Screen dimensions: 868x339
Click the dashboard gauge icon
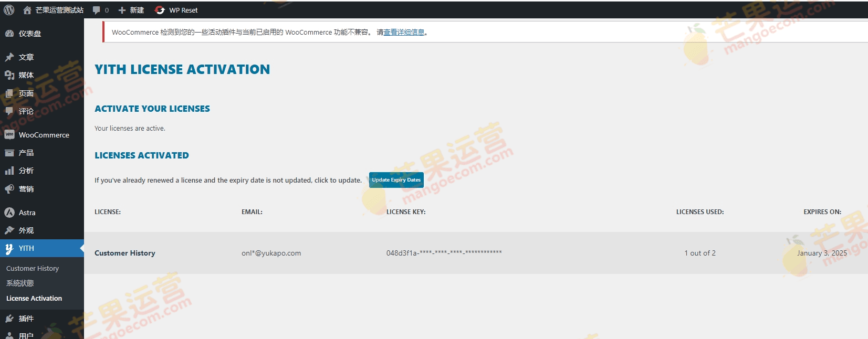(9, 34)
